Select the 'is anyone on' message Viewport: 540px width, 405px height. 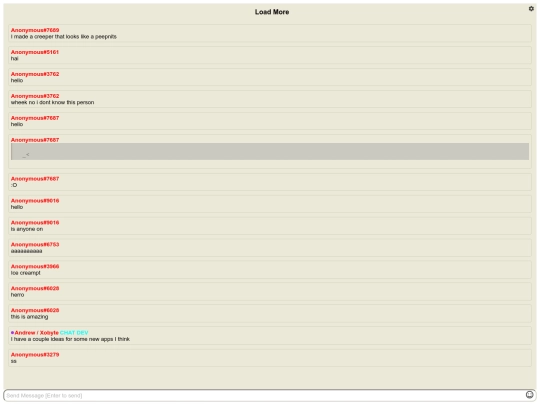27,229
